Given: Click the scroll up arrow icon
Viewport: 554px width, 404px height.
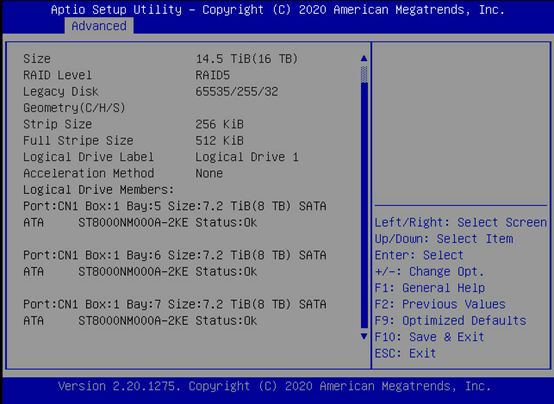Looking at the screenshot, I should click(x=364, y=58).
